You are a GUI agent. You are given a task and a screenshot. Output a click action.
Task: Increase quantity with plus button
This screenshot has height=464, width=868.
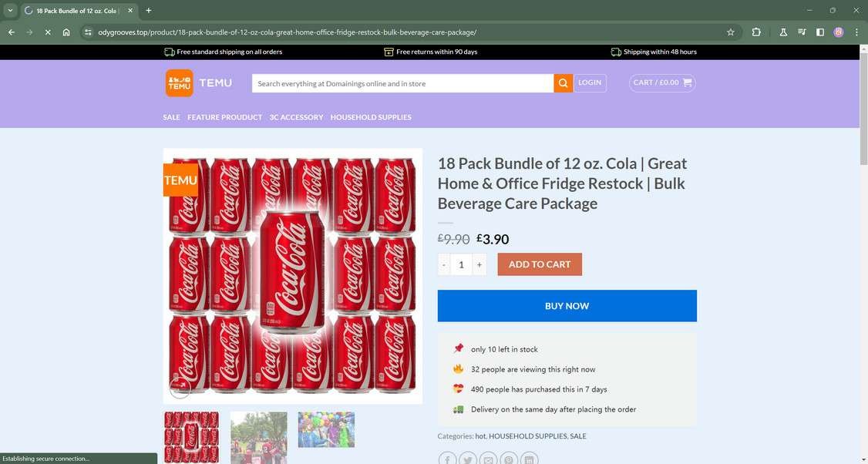(479, 264)
